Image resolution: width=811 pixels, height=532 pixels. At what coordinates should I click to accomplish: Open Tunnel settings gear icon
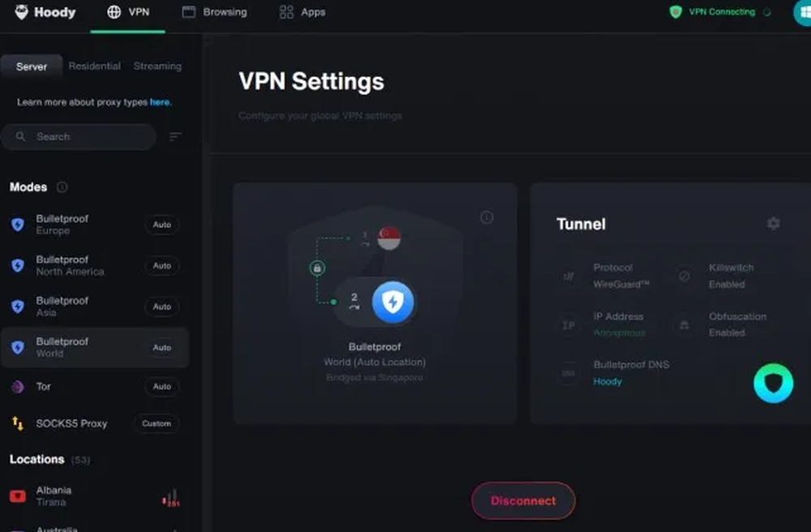click(x=773, y=223)
